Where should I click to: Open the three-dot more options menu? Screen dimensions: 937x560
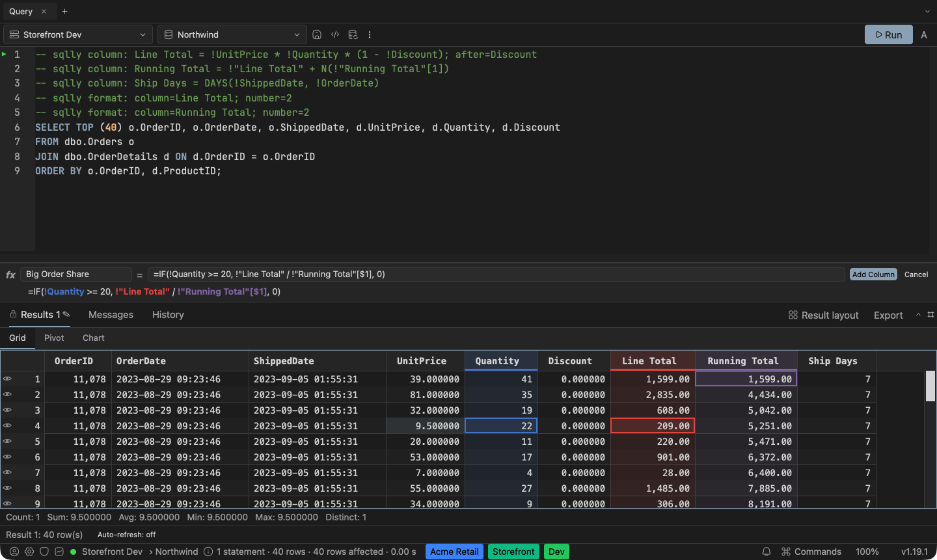[370, 34]
